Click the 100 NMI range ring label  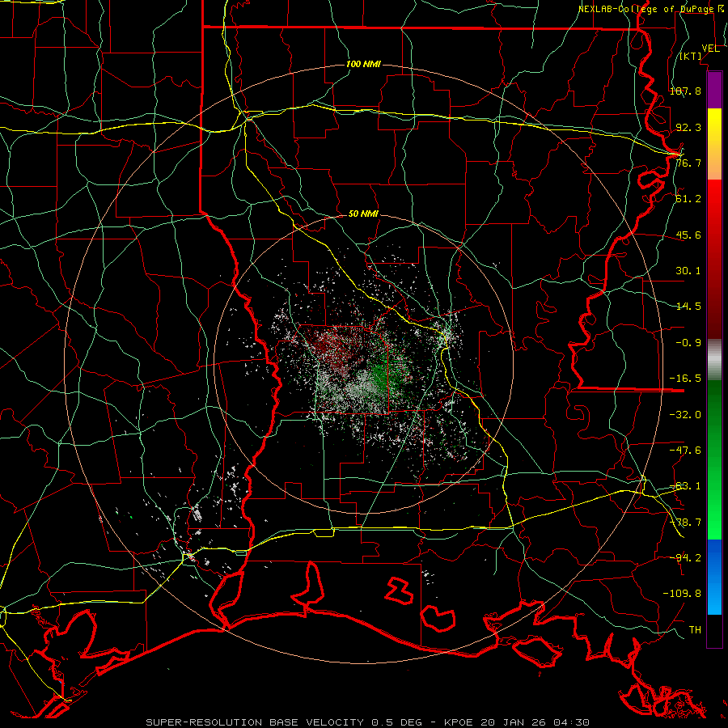pyautogui.click(x=363, y=64)
